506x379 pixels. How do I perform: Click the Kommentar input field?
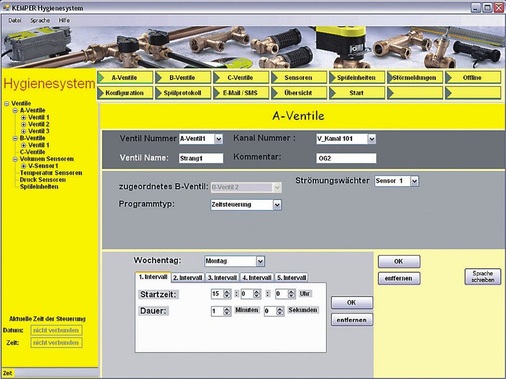(x=346, y=158)
